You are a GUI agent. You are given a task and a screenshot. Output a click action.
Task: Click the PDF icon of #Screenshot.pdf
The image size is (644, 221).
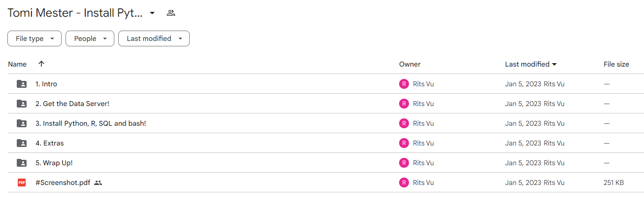coord(22,183)
